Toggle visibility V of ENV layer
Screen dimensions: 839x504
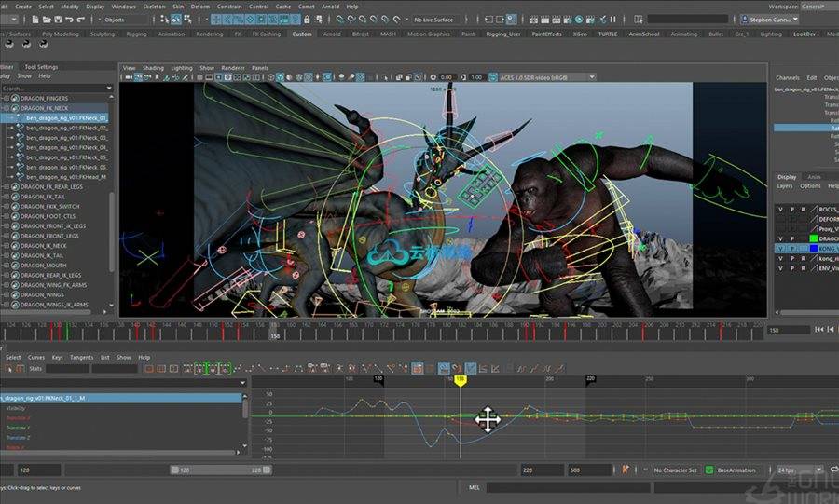coord(780,268)
